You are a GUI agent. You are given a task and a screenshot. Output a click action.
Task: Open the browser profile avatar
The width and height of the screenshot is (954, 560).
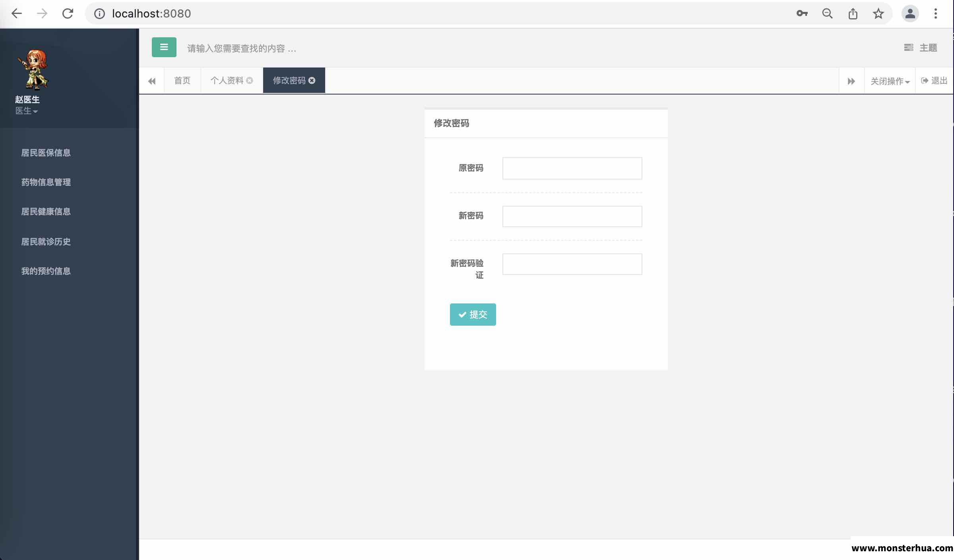[910, 14]
